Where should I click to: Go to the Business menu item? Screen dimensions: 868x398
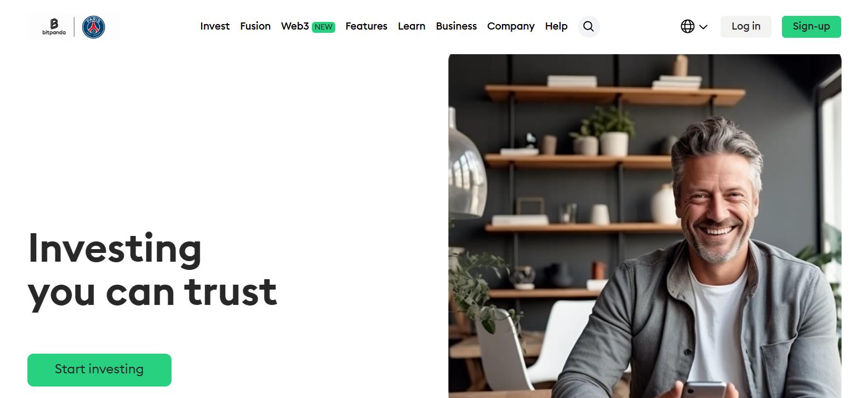456,26
